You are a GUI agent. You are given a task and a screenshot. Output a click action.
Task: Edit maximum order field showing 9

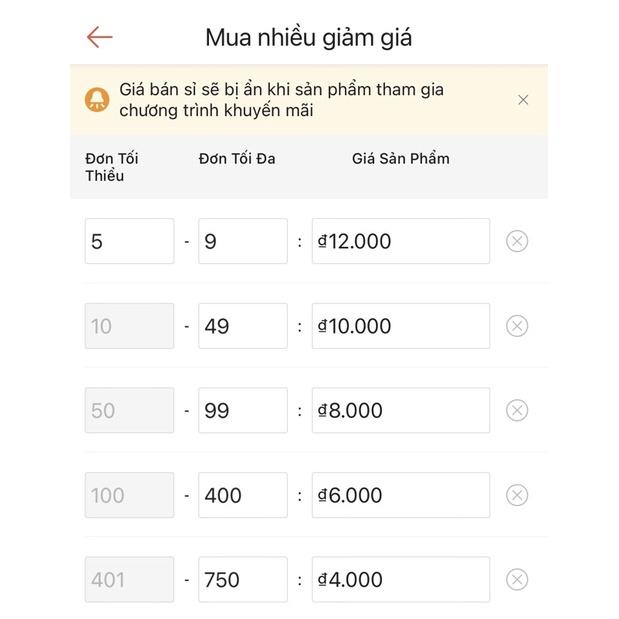(242, 241)
